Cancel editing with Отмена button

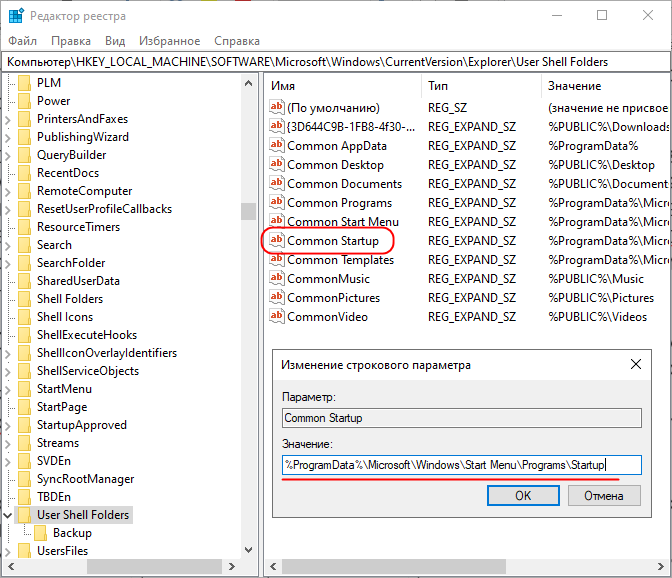tap(604, 495)
